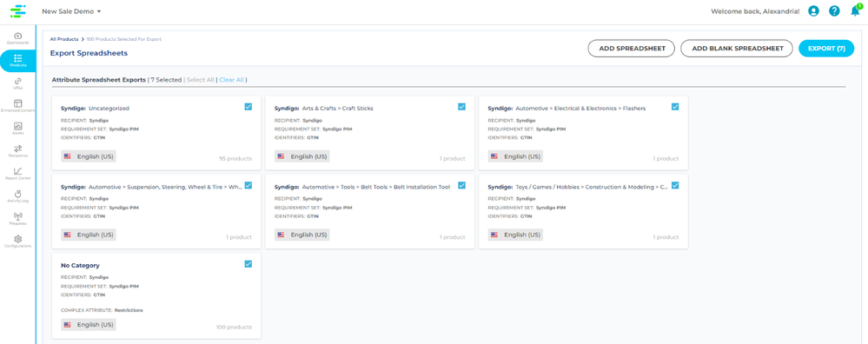Click the Syndigo logo icon

pos(17,11)
